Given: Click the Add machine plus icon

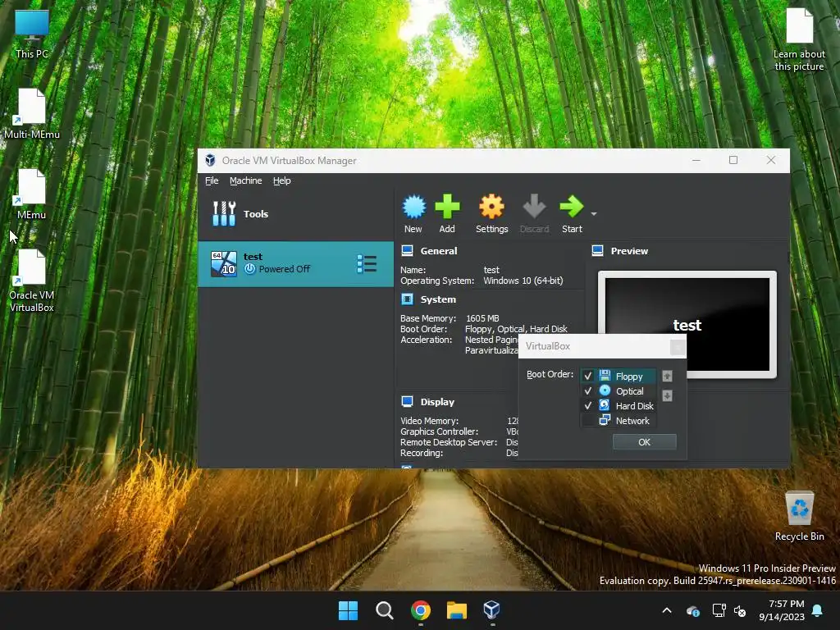Looking at the screenshot, I should [x=447, y=207].
